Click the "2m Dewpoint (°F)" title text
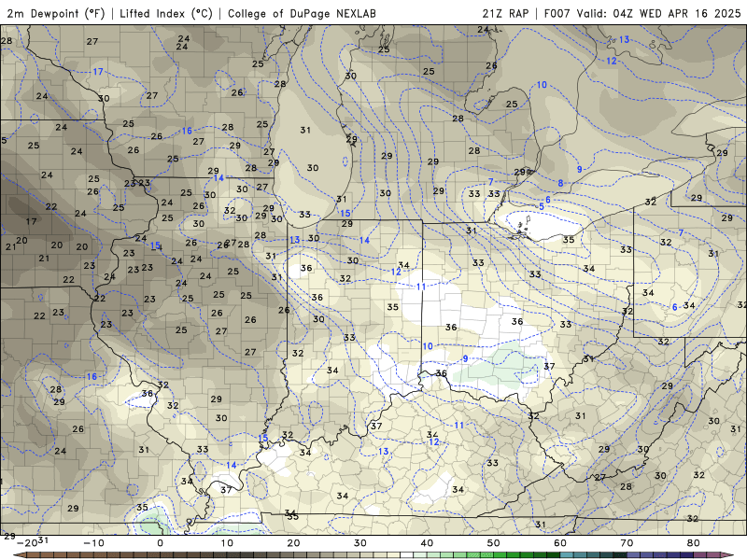The width and height of the screenshot is (747, 560). click(55, 13)
